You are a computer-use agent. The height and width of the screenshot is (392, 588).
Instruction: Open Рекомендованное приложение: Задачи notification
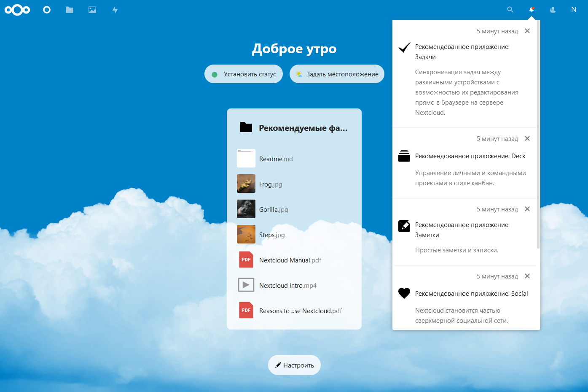tap(464, 74)
